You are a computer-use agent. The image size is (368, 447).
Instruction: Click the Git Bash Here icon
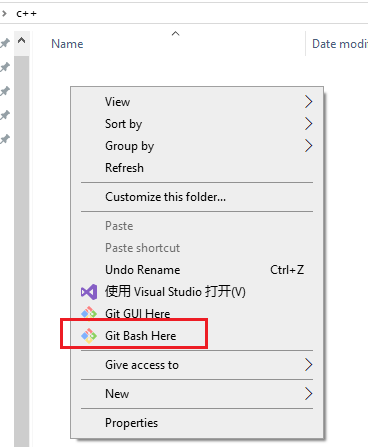pos(89,336)
